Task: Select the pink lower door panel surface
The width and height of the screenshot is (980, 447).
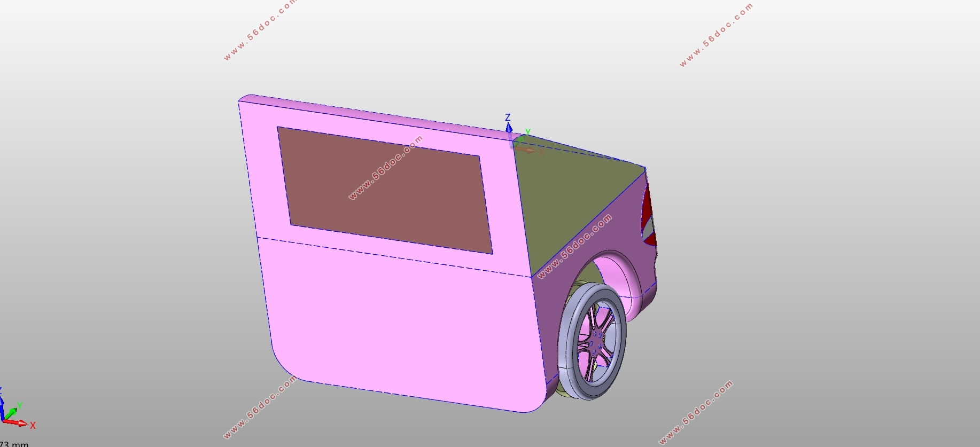Action: point(401,326)
